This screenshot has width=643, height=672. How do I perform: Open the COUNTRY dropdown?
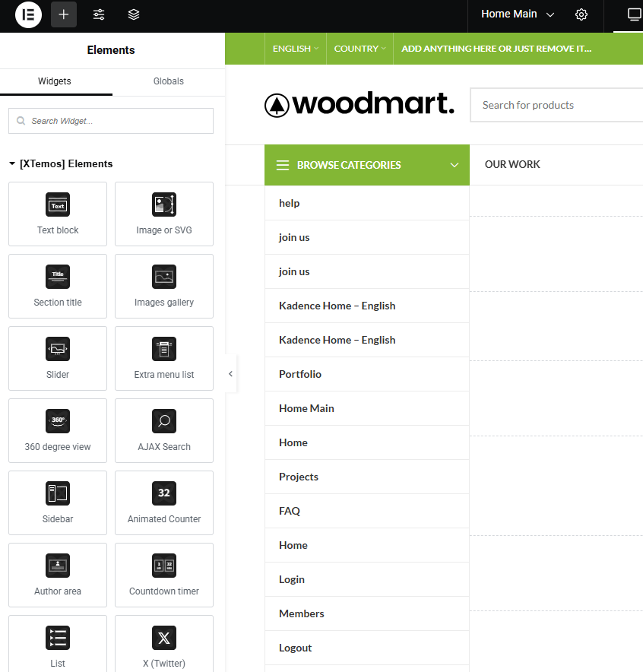[360, 49]
